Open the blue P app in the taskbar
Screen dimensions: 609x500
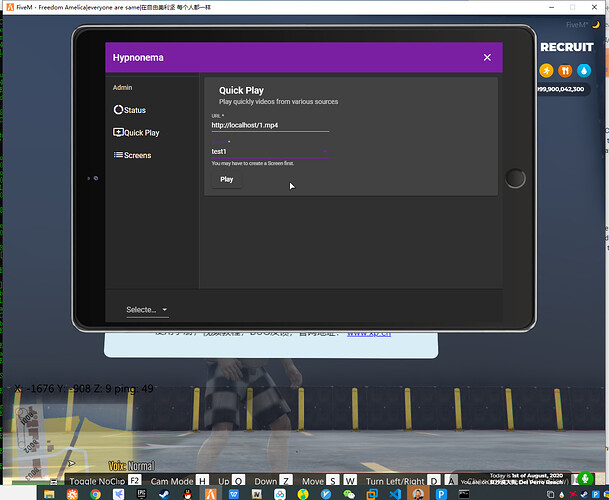pyautogui.click(x=441, y=494)
